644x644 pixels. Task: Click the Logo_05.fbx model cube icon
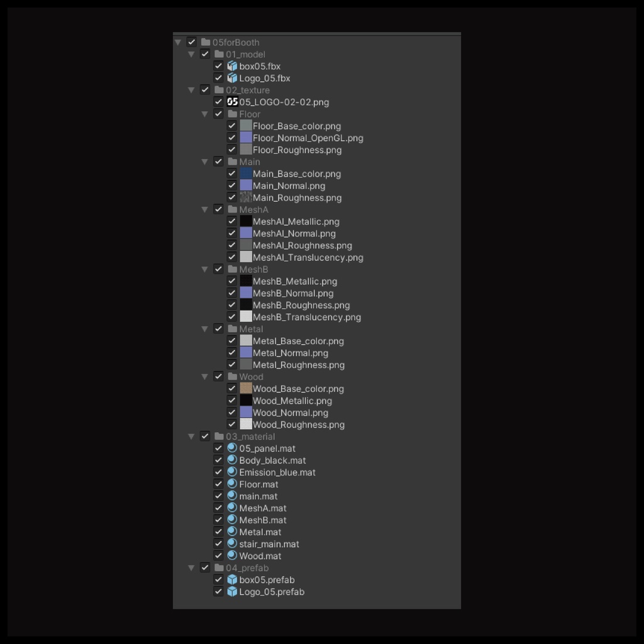tap(232, 78)
